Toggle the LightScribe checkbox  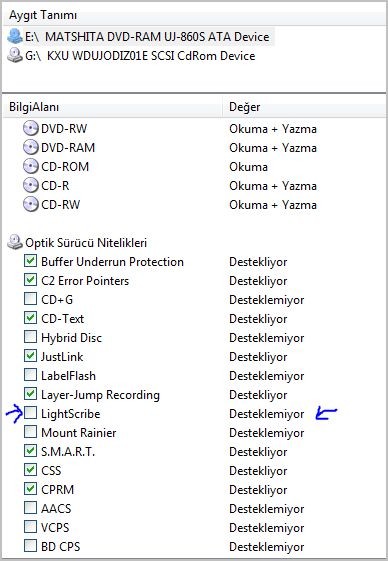[30, 413]
